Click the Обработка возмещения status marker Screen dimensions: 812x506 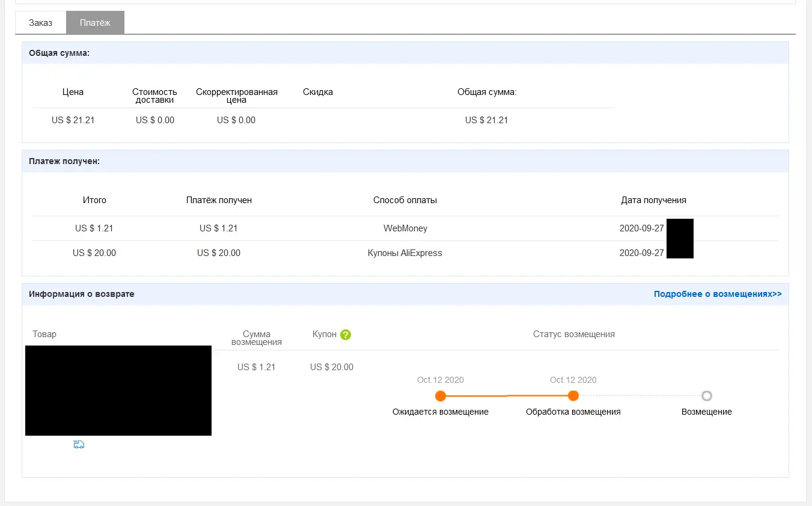click(x=573, y=396)
